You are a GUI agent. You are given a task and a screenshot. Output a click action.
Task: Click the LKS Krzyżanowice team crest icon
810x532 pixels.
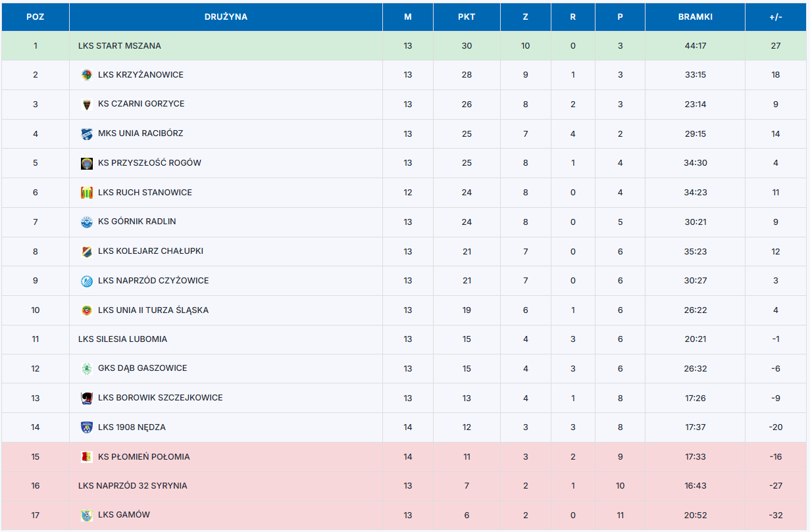pos(86,75)
